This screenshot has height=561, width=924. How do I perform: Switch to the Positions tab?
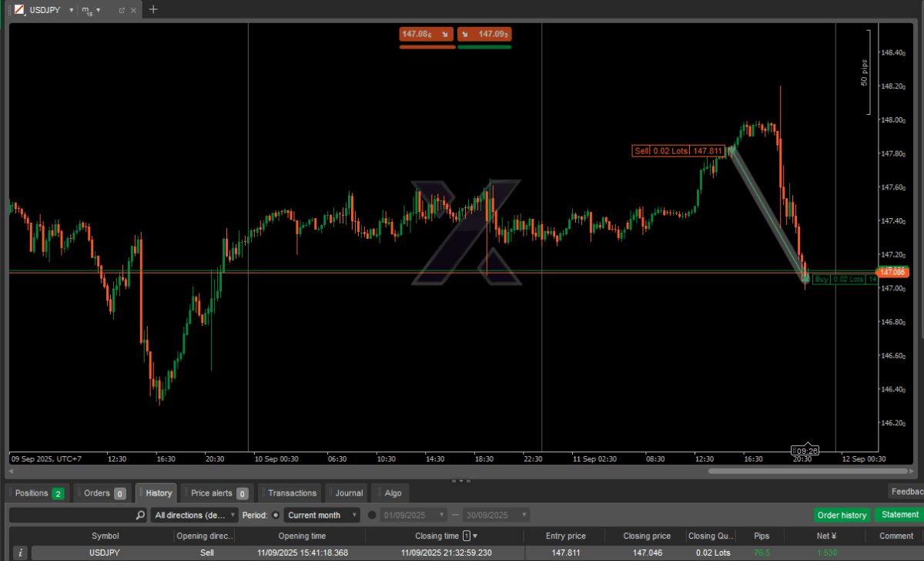[38, 493]
